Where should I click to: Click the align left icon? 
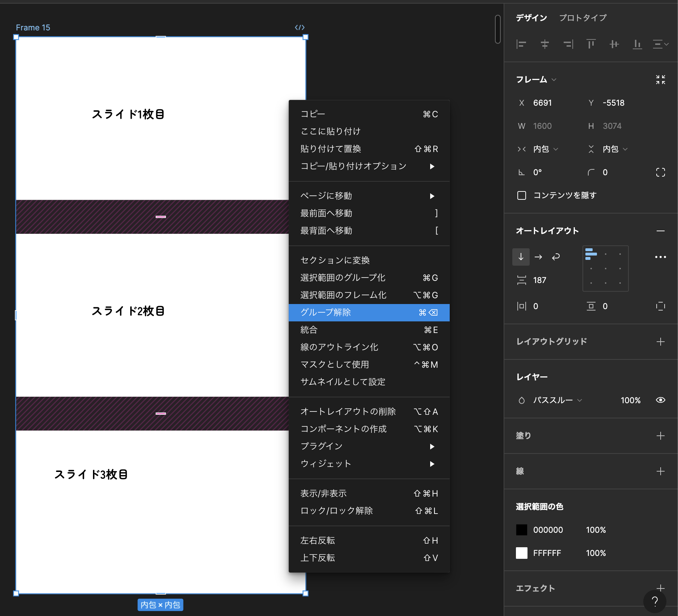pos(521,44)
